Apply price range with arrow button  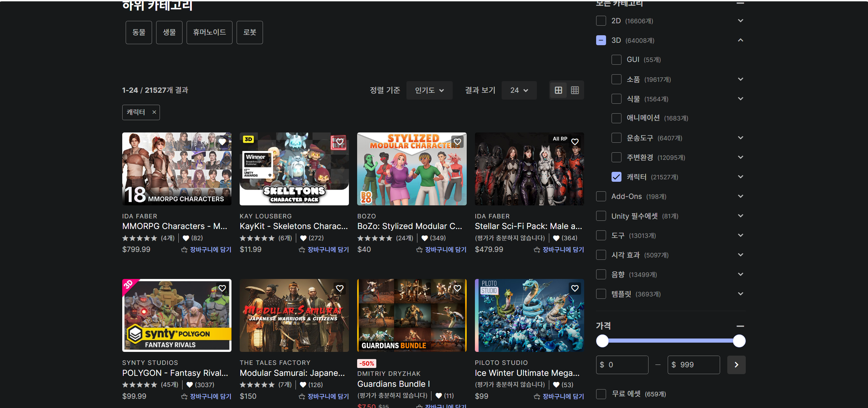point(736,365)
